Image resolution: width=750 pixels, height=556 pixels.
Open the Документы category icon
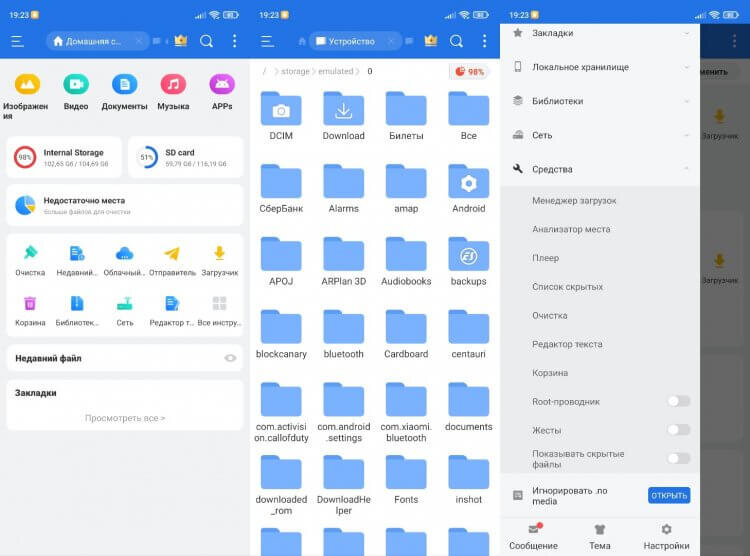pos(124,84)
